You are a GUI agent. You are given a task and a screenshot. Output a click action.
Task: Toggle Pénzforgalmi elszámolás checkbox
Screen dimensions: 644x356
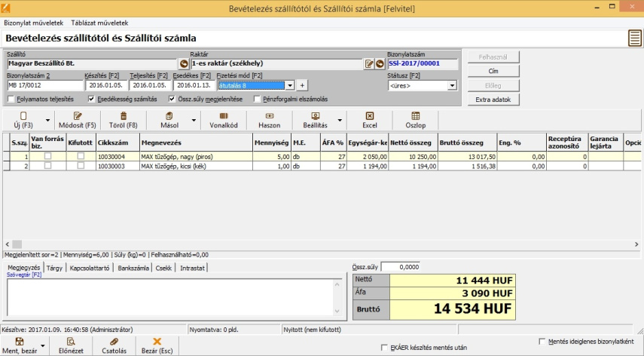258,99
